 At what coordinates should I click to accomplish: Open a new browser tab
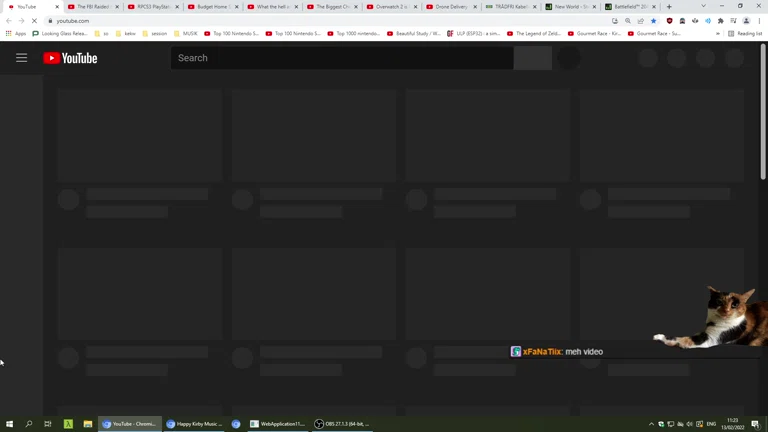(x=669, y=7)
